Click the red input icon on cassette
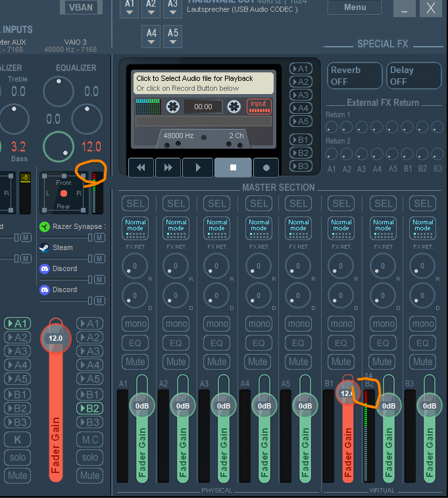The height and width of the screenshot is (498, 448). (259, 106)
